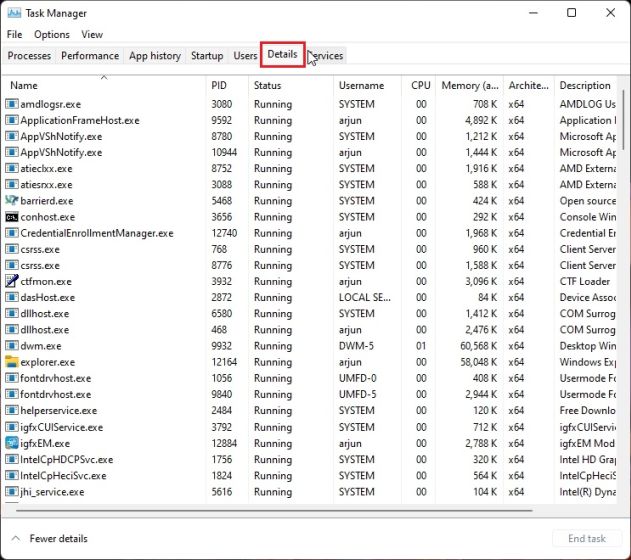Select dllhost.exe with PID 6580

coord(310,313)
